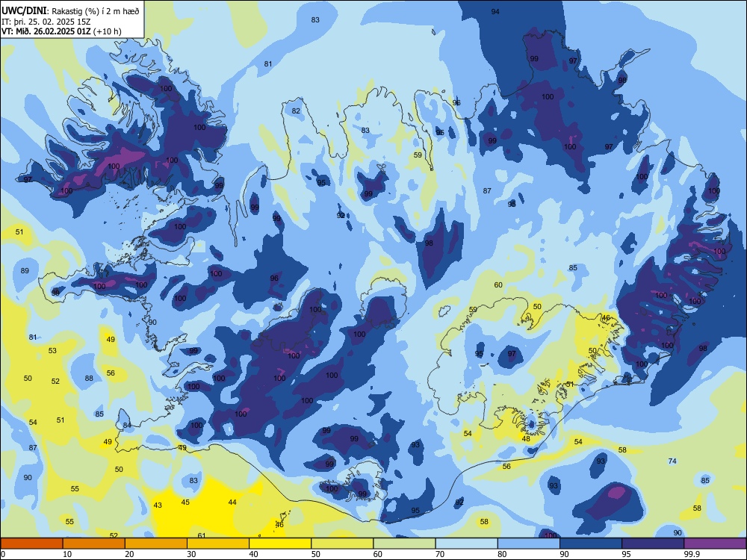Image resolution: width=747 pixels, height=560 pixels.
Task: Click the map value 88 in the west
Action: coord(89,378)
